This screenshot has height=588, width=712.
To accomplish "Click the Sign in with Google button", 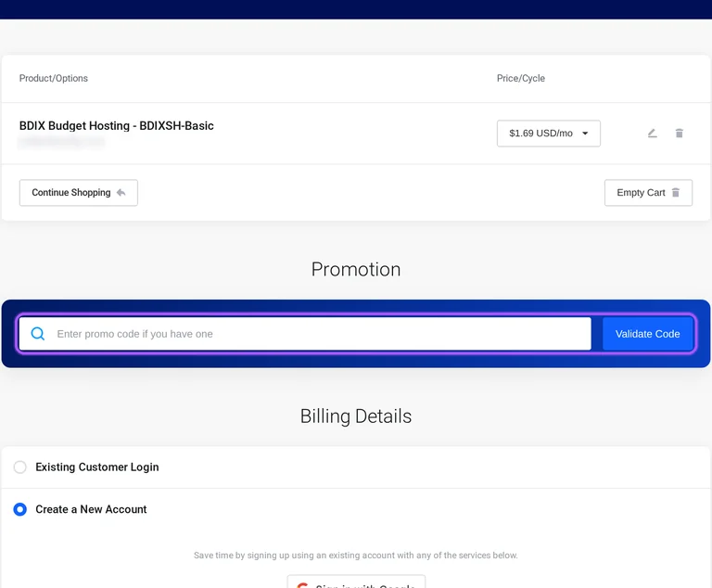I will (356, 582).
